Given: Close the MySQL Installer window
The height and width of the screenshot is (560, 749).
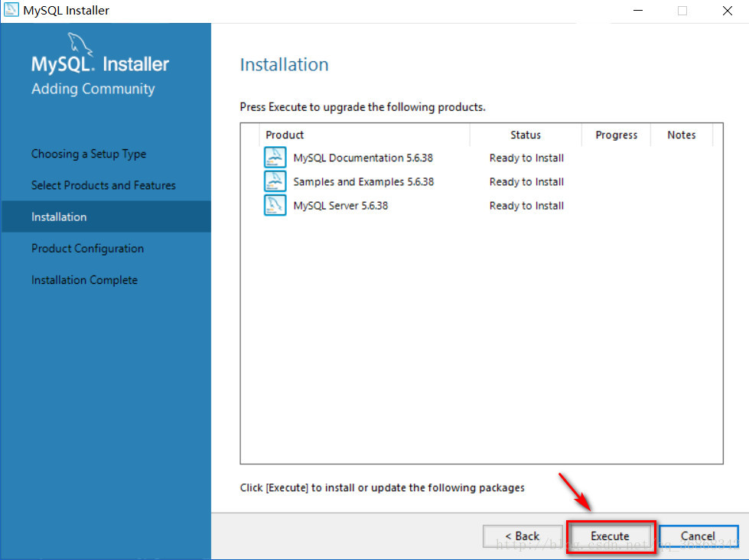Looking at the screenshot, I should coord(727,11).
